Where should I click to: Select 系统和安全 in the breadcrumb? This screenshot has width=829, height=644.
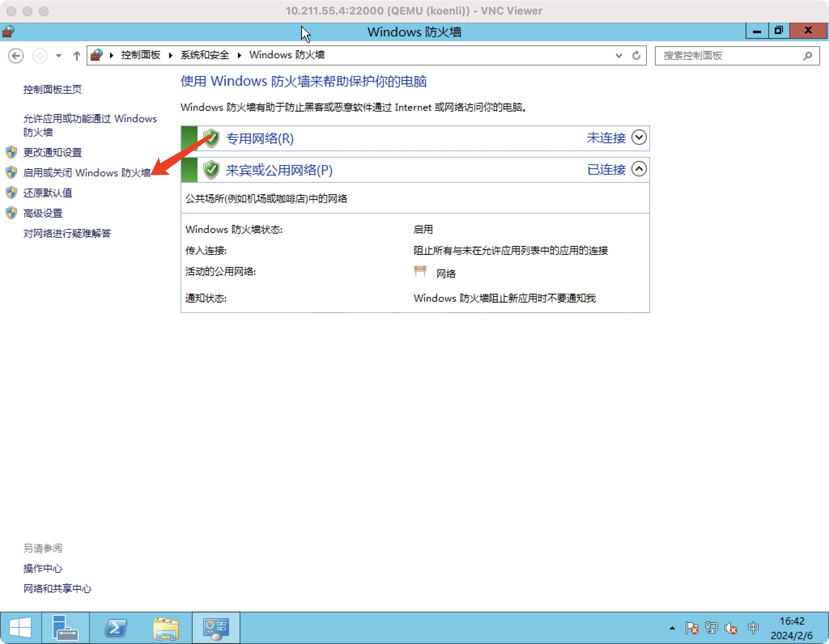click(x=204, y=55)
